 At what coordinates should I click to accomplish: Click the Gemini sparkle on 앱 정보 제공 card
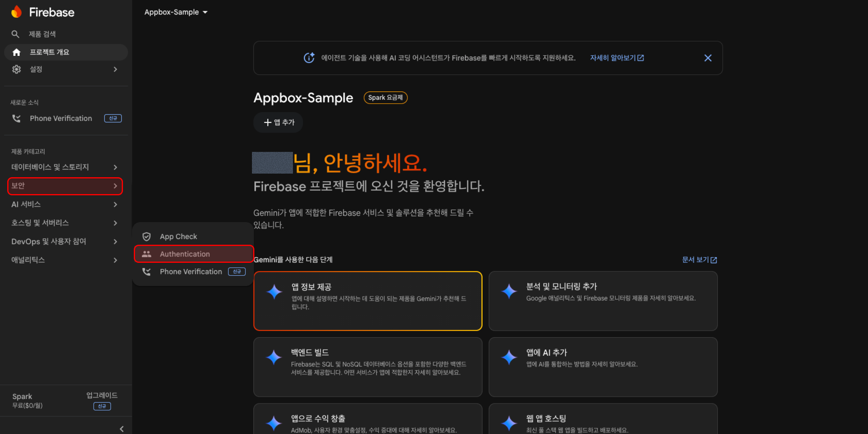click(x=274, y=291)
